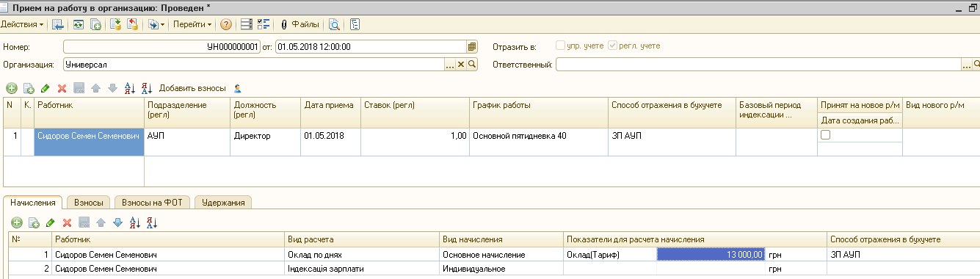The width and height of the screenshot is (980, 279).
Task: Click the АУП department cell
Action: (187, 142)
